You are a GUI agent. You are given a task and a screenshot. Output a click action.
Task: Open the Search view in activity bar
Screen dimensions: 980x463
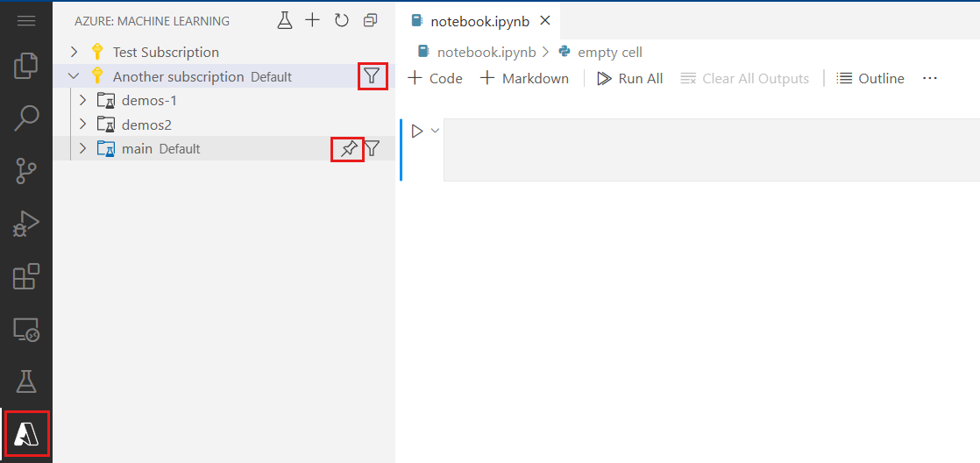[25, 118]
